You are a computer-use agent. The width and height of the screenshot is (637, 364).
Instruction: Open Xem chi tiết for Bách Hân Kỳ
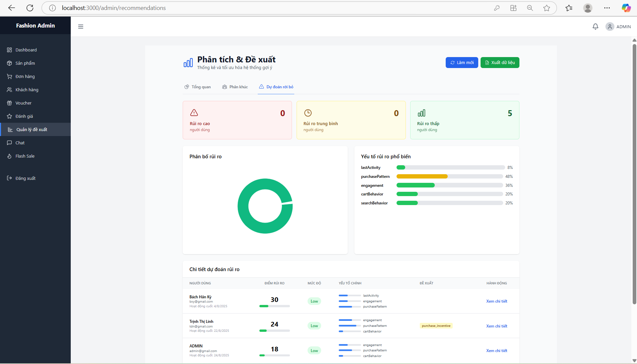(x=497, y=301)
